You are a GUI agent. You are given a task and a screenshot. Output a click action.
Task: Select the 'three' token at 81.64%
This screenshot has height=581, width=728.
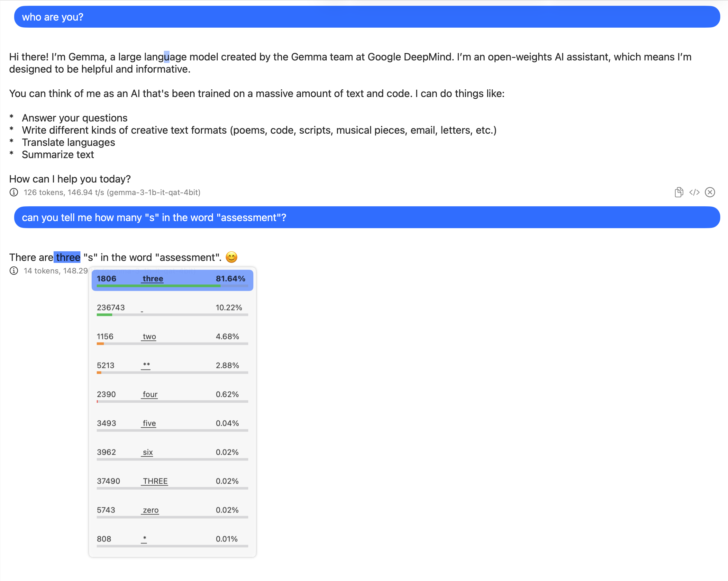tap(172, 279)
